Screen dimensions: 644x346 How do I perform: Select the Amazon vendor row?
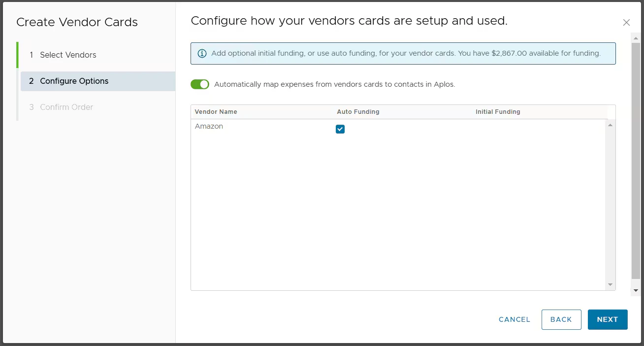pos(209,126)
